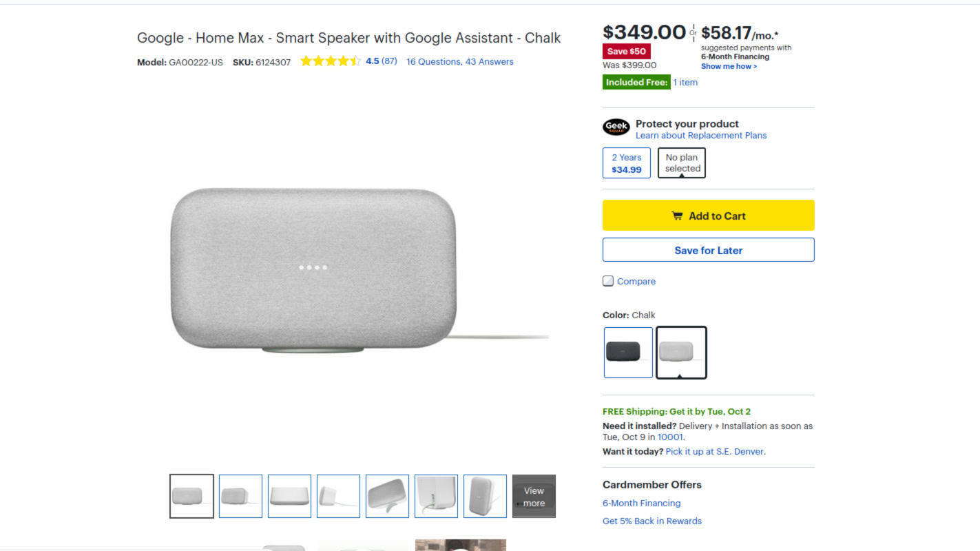This screenshot has width=980, height=551.
Task: Select the vertical standing speaker thumbnail
Action: point(485,496)
